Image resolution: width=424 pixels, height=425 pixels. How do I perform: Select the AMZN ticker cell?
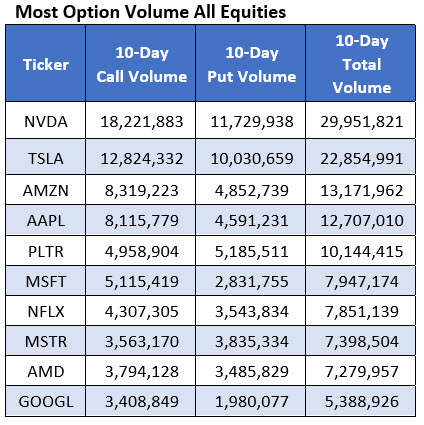pos(46,190)
